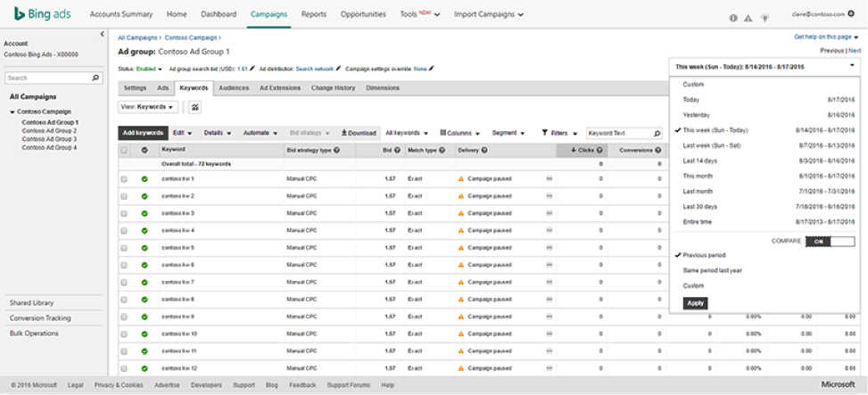The width and height of the screenshot is (868, 395).
Task: Check the box for contoso kw 9
Action: click(x=124, y=317)
